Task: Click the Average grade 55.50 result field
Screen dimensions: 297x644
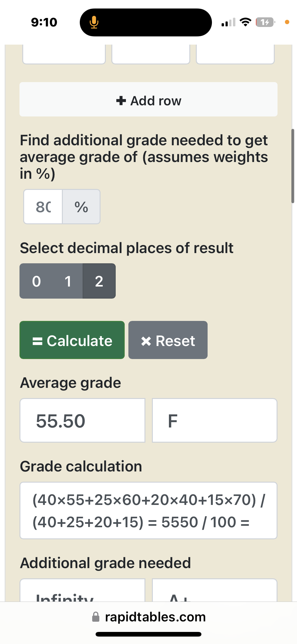Action: click(x=83, y=420)
